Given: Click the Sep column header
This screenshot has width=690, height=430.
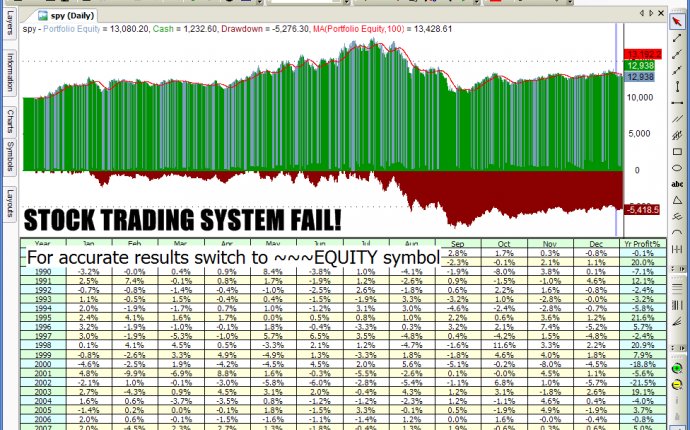Looking at the screenshot, I should 458,243.
